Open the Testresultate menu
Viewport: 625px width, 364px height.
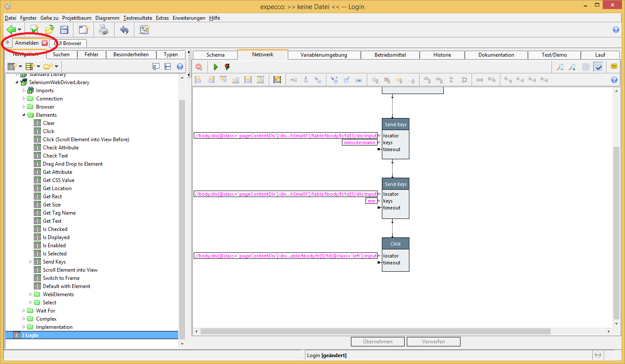pyautogui.click(x=137, y=18)
